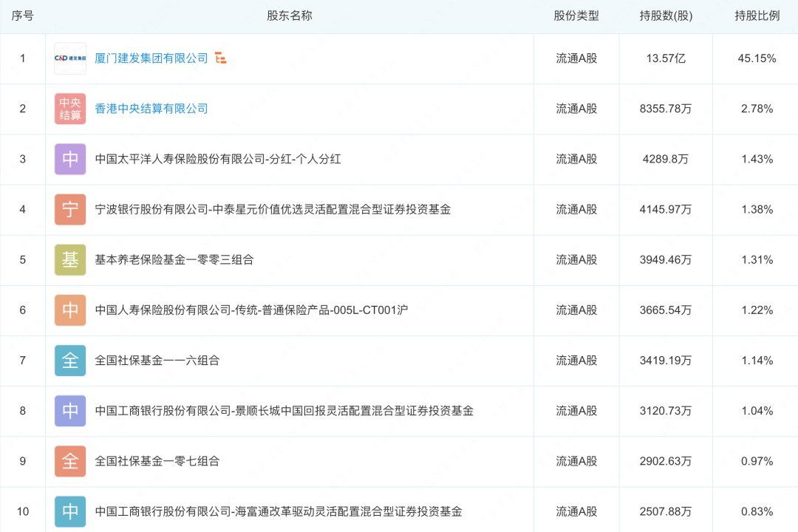Click the 45.15% holding ratio
The width and height of the screenshot is (798, 532).
pyautogui.click(x=757, y=58)
